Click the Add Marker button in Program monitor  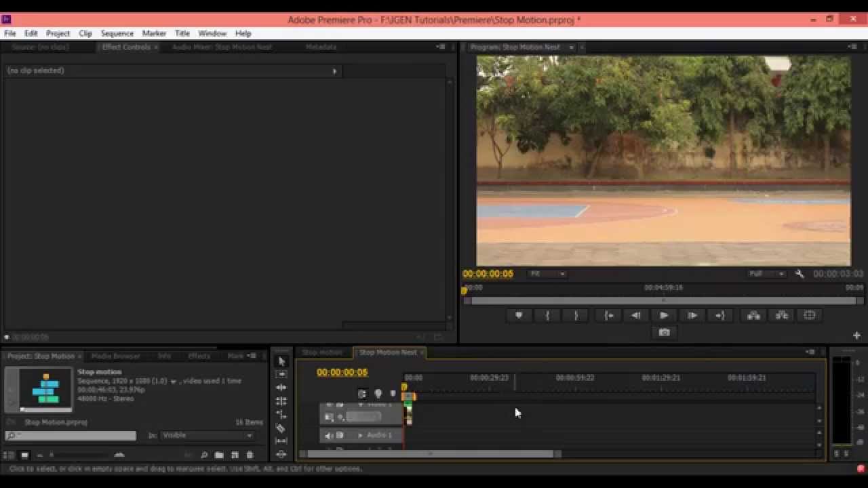(519, 315)
